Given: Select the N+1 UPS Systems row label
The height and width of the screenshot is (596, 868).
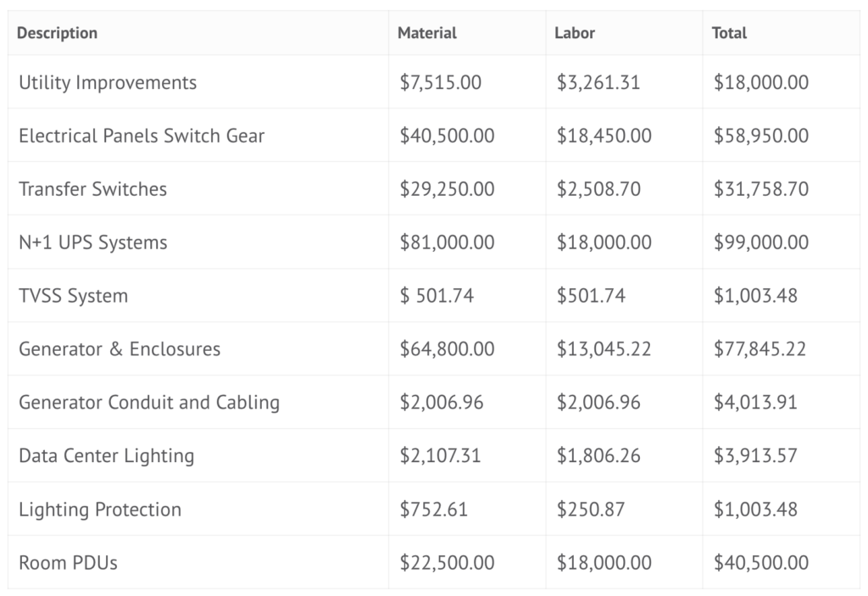Looking at the screenshot, I should point(93,242).
